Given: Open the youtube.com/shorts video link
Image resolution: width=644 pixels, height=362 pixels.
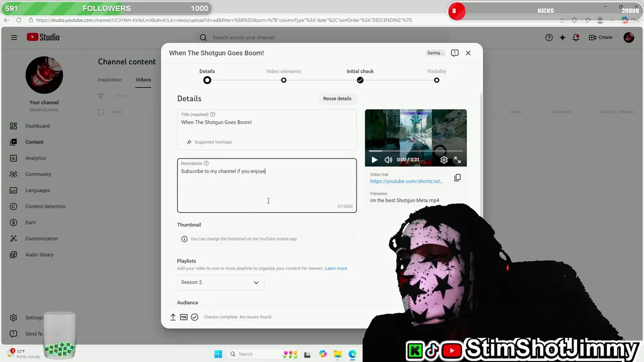Looking at the screenshot, I should [x=407, y=181].
